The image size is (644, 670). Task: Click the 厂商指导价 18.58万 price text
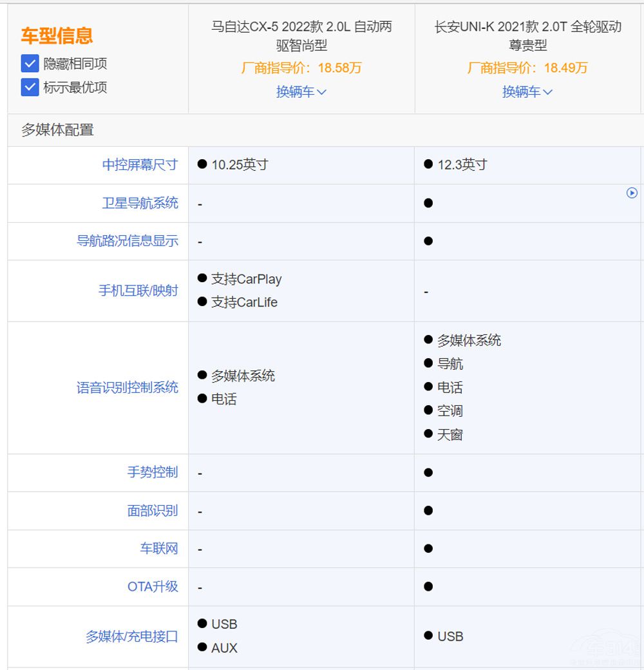click(300, 68)
